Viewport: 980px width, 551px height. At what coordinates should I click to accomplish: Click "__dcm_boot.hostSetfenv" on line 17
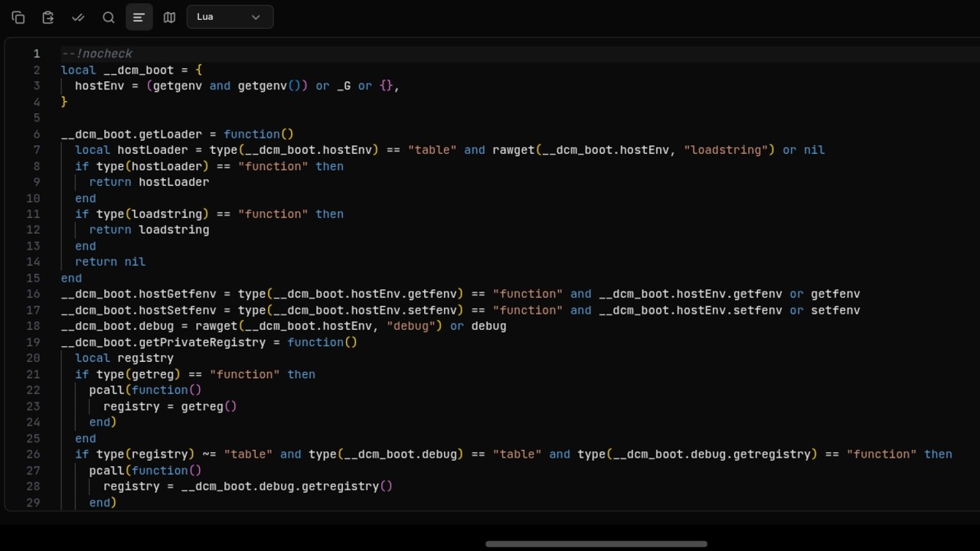[139, 310]
